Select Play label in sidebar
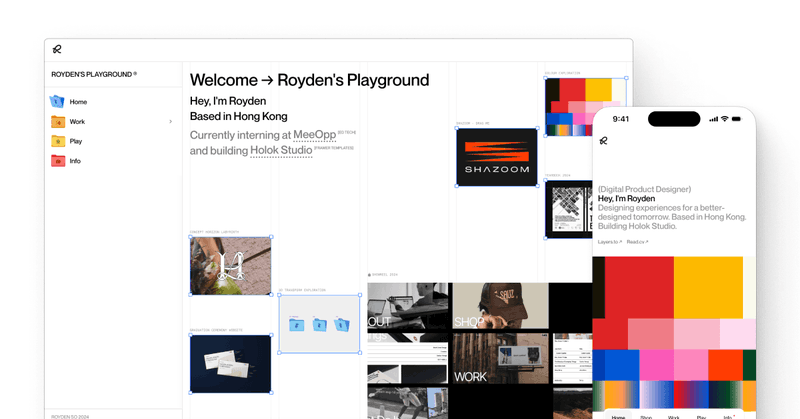 click(x=76, y=141)
